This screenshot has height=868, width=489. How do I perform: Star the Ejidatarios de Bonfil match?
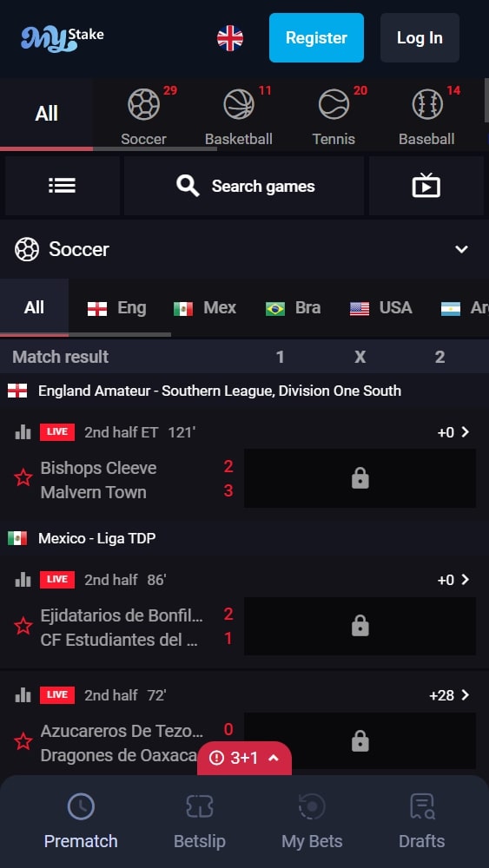23,627
